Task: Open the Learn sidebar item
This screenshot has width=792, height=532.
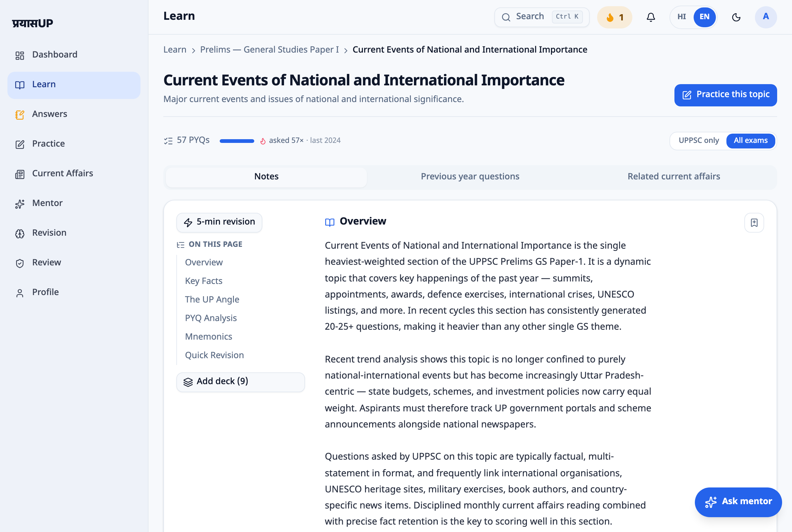Action: tap(74, 84)
